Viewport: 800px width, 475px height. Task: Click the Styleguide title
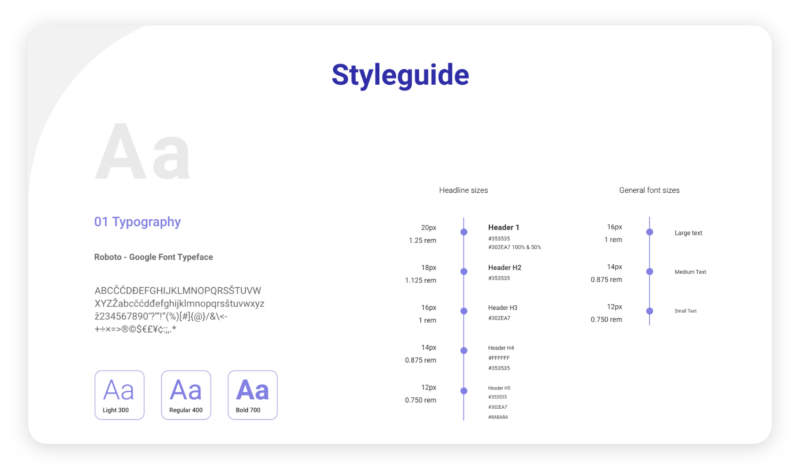(400, 76)
